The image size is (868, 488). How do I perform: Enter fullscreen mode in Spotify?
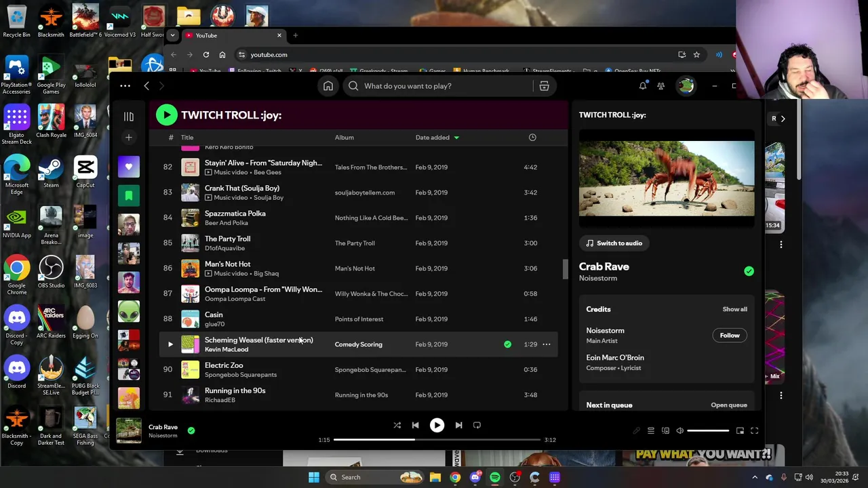click(x=754, y=431)
